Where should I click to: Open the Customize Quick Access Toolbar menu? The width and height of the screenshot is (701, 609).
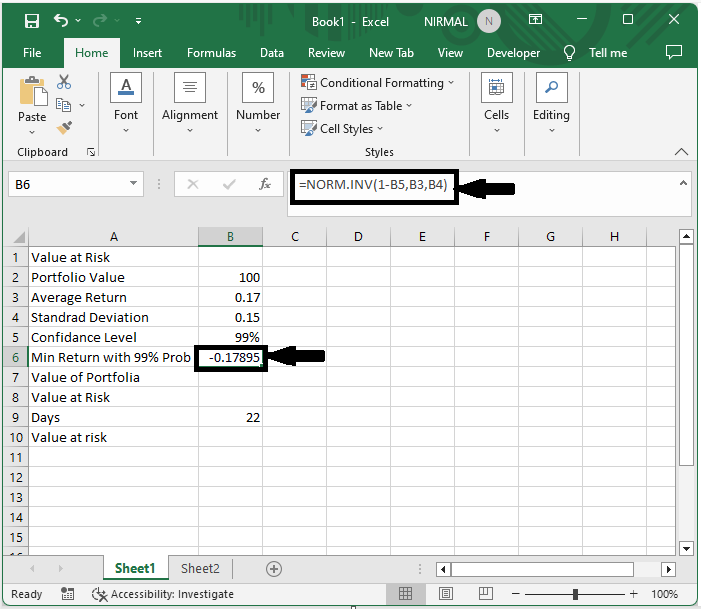point(139,21)
